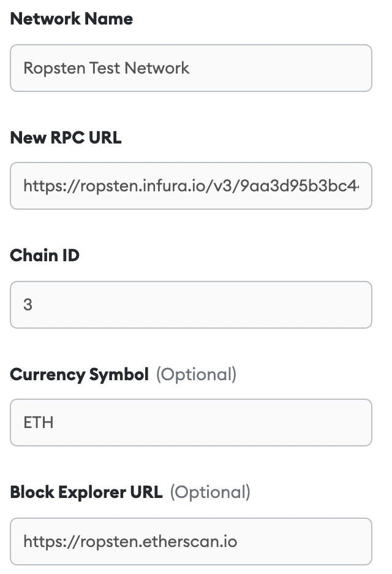
Task: Select the Chain ID input field
Action: [x=190, y=305]
